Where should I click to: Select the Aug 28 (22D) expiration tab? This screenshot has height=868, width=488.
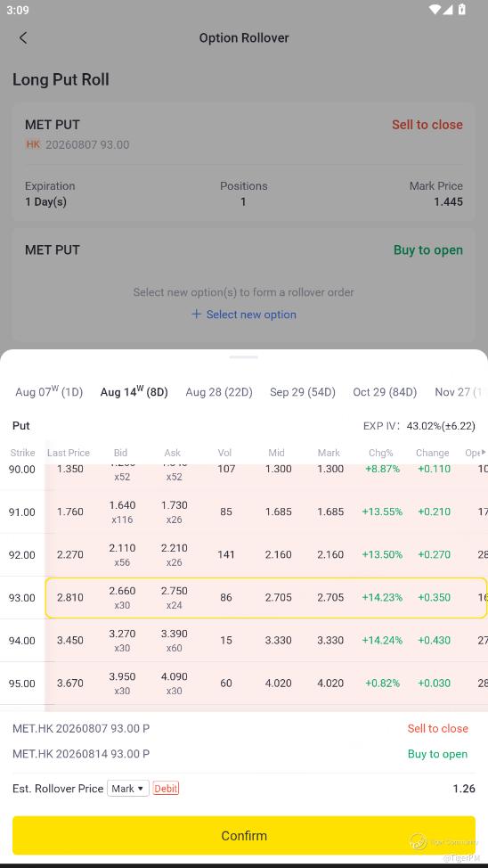tap(219, 392)
